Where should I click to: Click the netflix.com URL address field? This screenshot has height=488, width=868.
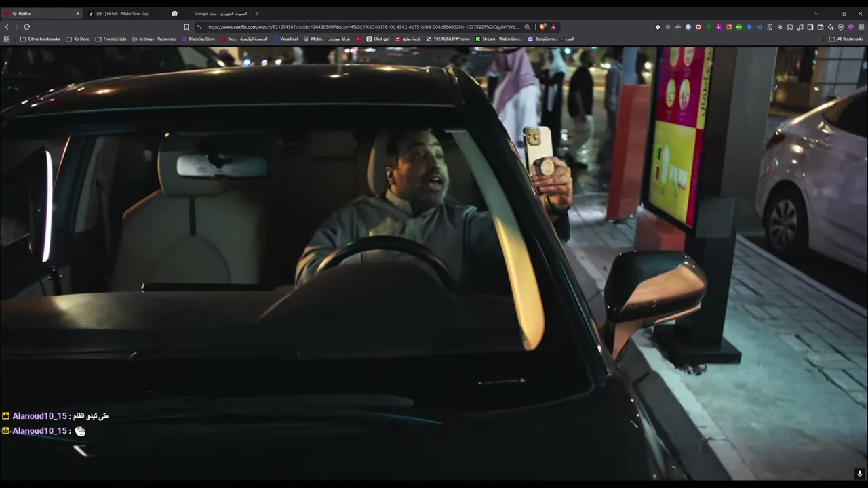[x=363, y=27]
